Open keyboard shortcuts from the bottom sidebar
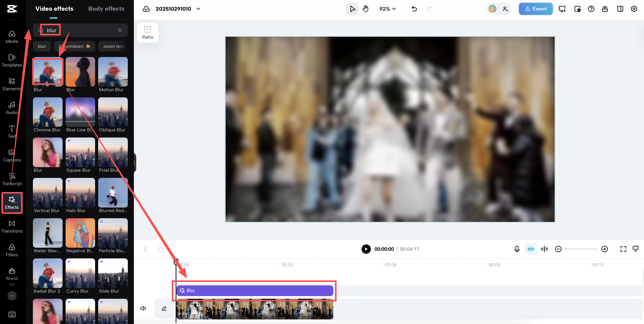 click(12, 314)
